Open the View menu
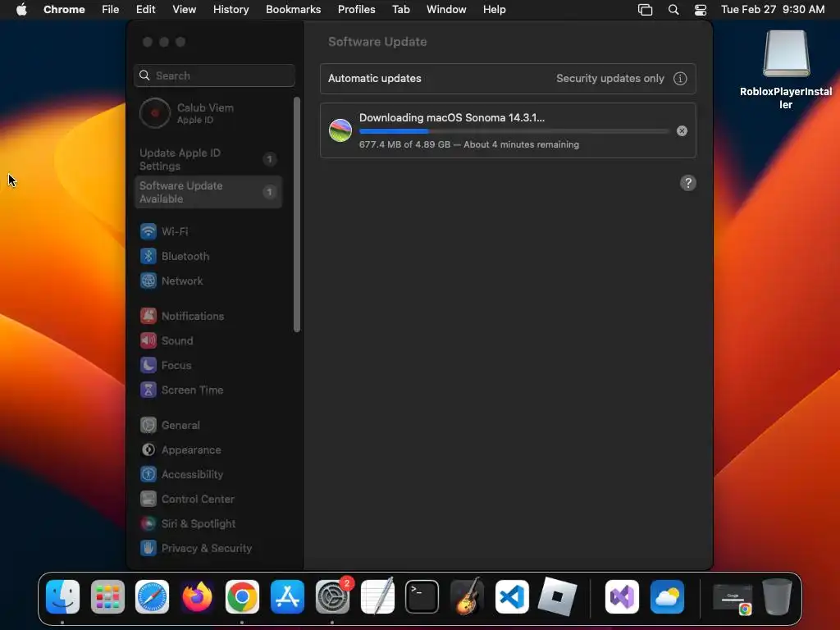Image resolution: width=840 pixels, height=630 pixels. pyautogui.click(x=184, y=10)
